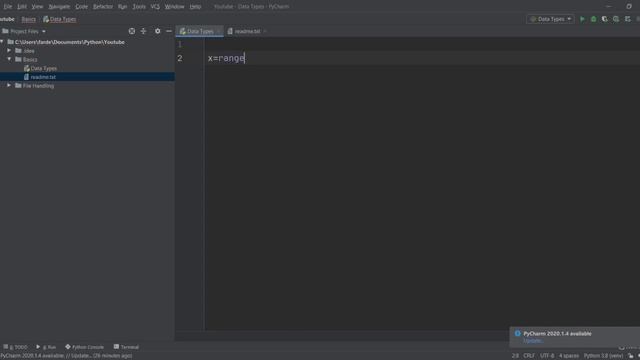The width and height of the screenshot is (640, 360).
Task: Open the Code menu
Action: coord(82,7)
